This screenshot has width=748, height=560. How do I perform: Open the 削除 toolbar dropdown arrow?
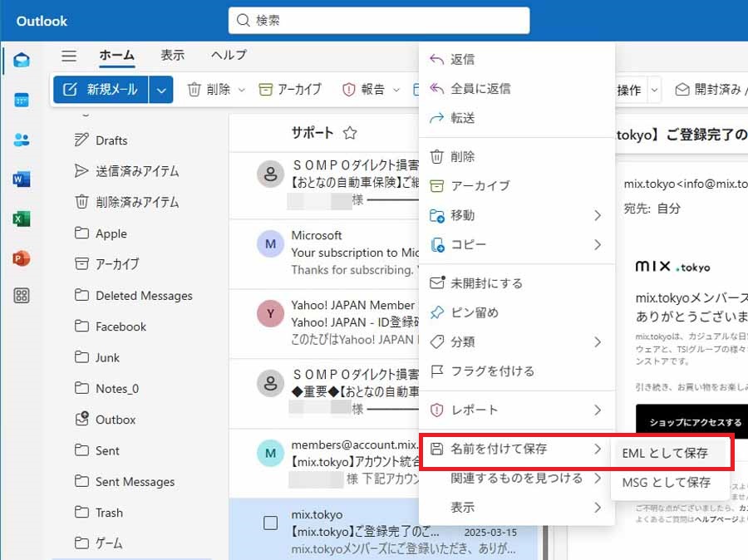point(242,90)
